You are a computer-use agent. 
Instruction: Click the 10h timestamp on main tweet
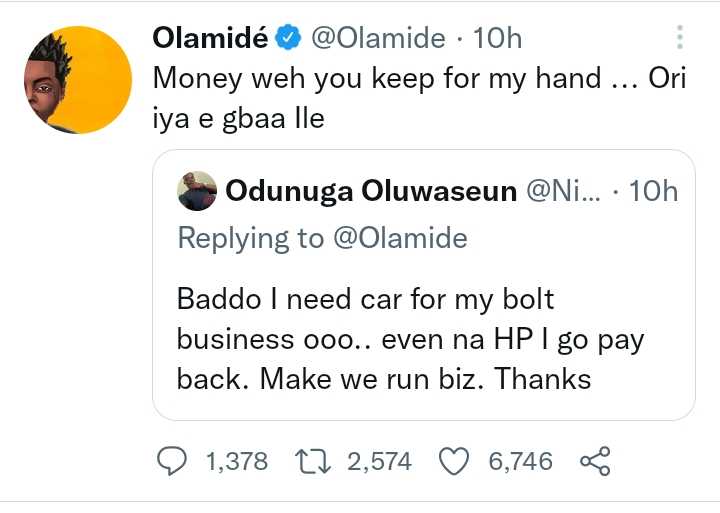[497, 38]
